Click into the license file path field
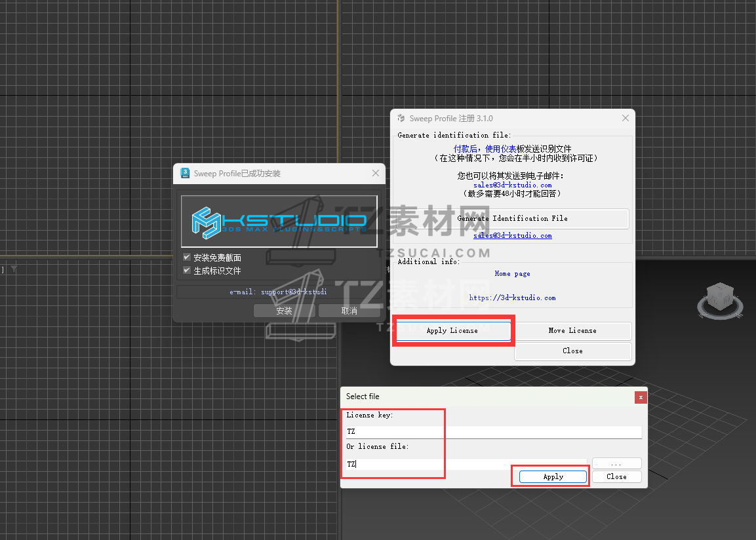The height and width of the screenshot is (540, 756). [466, 464]
